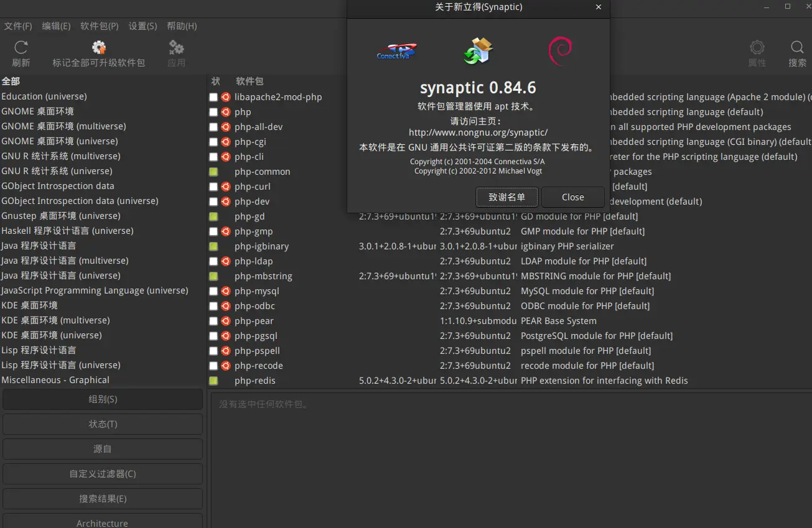812x528 pixels.
Task: Toggle status checkbox for php-all-dev
Action: click(x=213, y=127)
